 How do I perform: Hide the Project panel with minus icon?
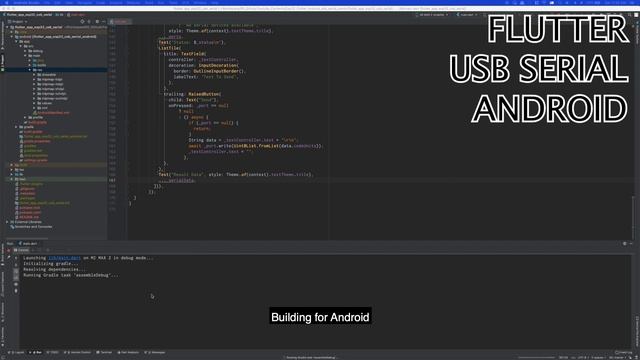tap(104, 22)
